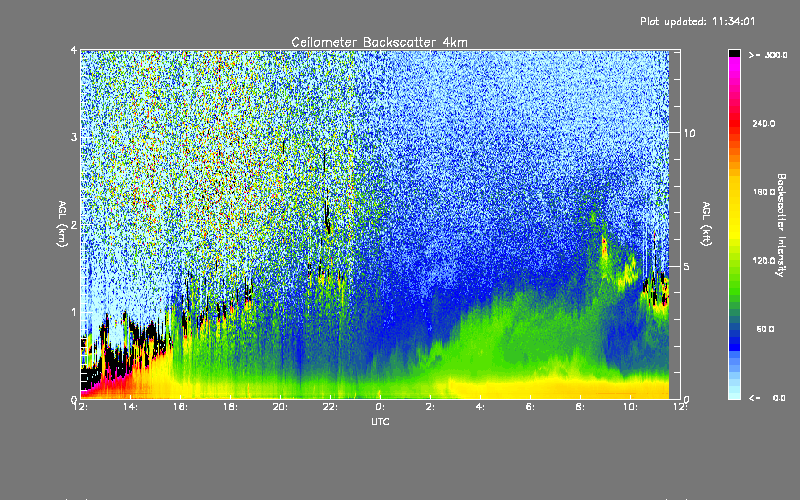Click the '60.0' color bar label
The height and width of the screenshot is (500, 800).
pos(765,329)
